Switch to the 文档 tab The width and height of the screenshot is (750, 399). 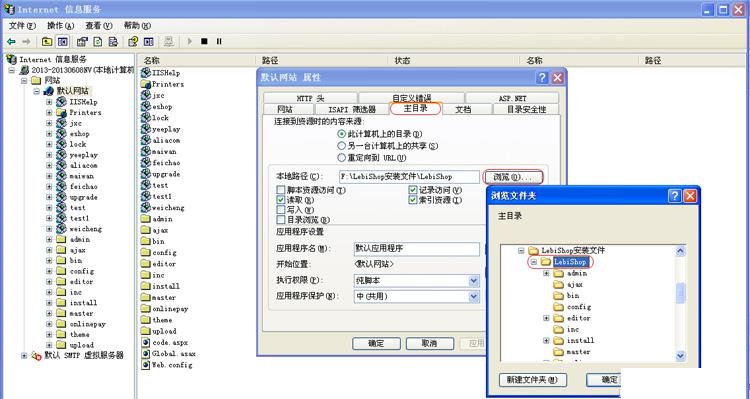[x=463, y=109]
